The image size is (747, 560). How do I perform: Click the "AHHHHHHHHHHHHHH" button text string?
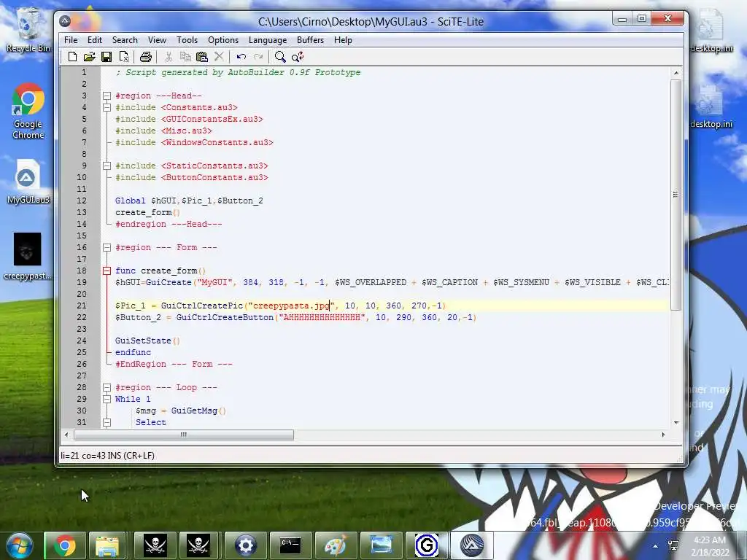(322, 318)
